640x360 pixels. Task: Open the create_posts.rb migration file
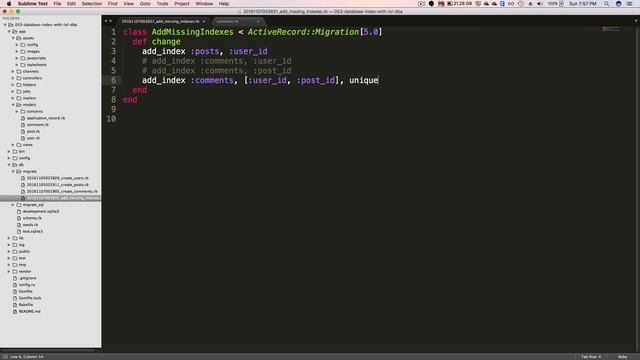coord(58,184)
